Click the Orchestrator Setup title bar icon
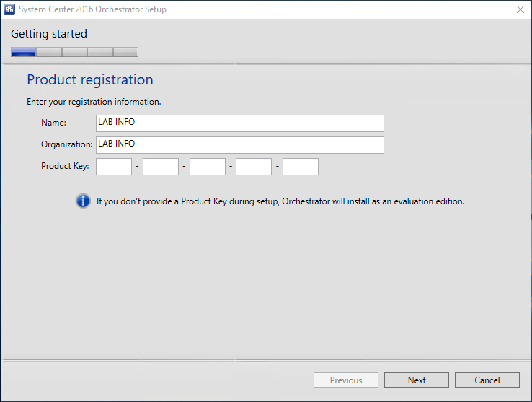Screen dimensions: 532x402 point(9,9)
